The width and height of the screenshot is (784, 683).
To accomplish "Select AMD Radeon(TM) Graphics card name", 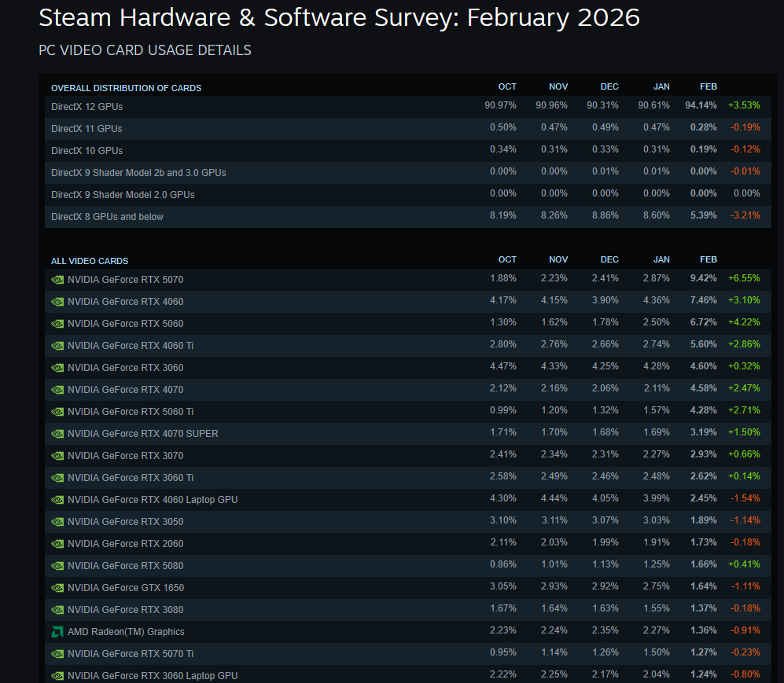I will (x=126, y=632).
